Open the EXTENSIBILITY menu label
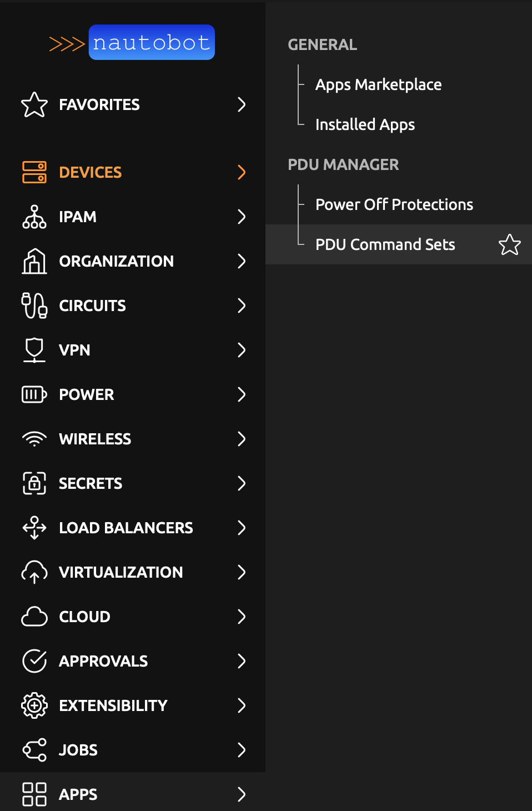The width and height of the screenshot is (532, 811). (x=113, y=705)
